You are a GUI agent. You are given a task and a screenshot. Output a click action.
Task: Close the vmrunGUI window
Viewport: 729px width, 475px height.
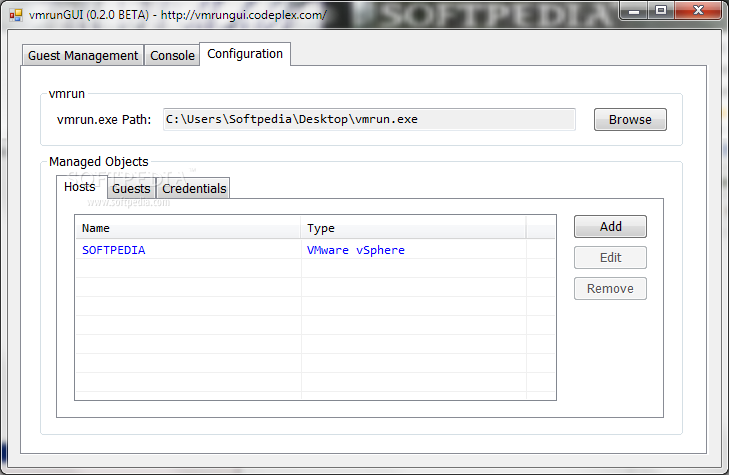698,10
